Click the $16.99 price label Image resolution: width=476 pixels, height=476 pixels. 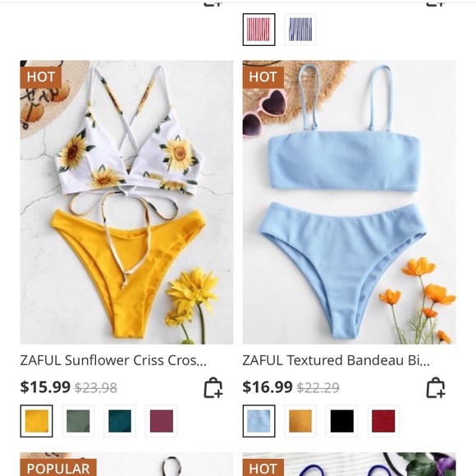coord(268,387)
